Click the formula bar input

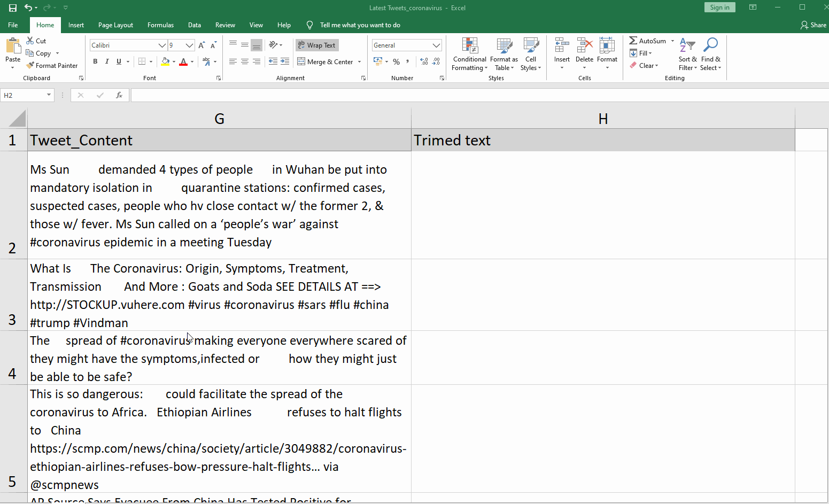tap(479, 95)
